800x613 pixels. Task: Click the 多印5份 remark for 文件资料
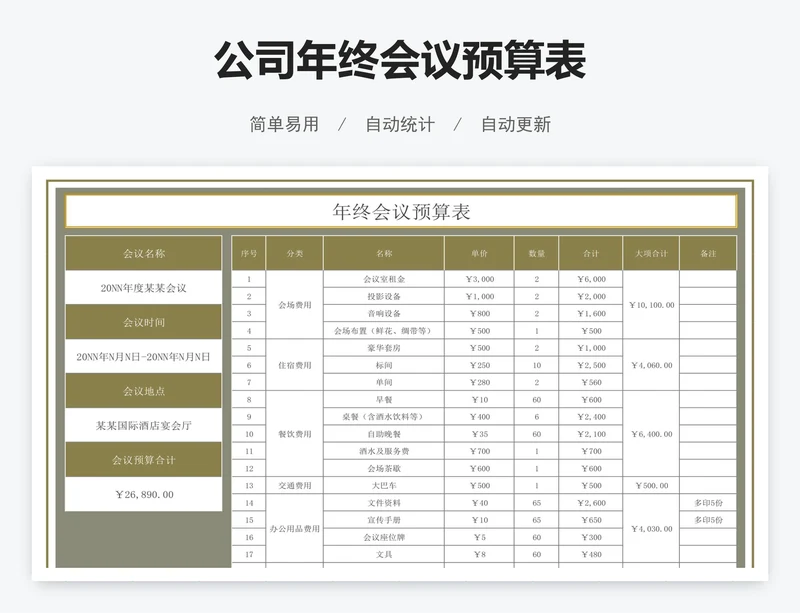(x=708, y=503)
